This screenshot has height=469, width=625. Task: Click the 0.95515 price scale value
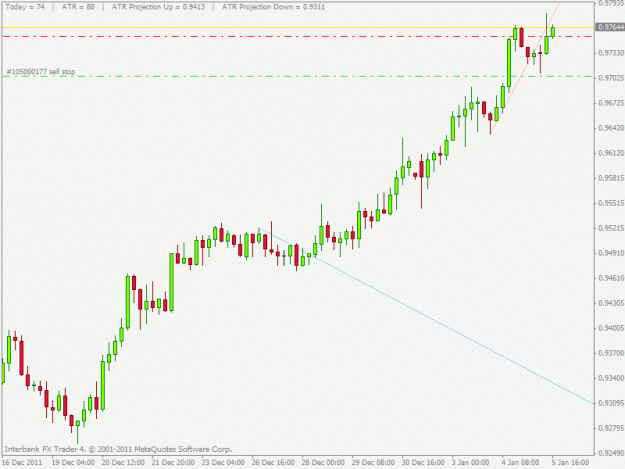[611, 203]
